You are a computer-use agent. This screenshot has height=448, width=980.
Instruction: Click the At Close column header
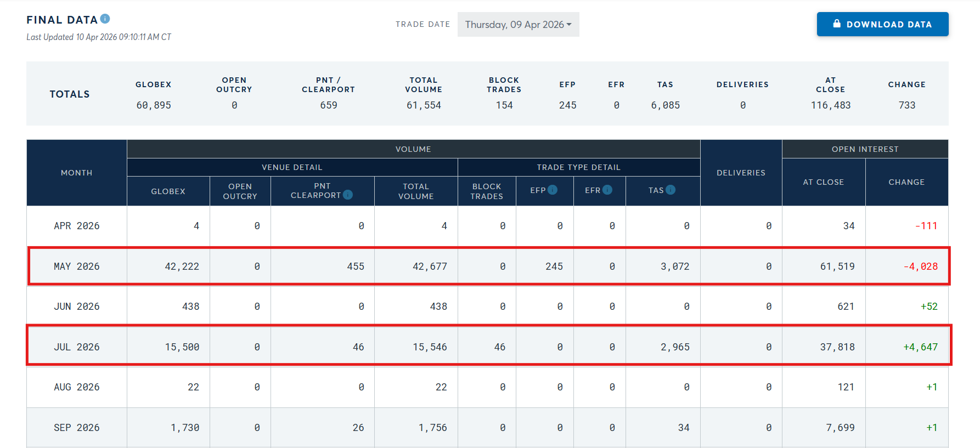click(823, 182)
